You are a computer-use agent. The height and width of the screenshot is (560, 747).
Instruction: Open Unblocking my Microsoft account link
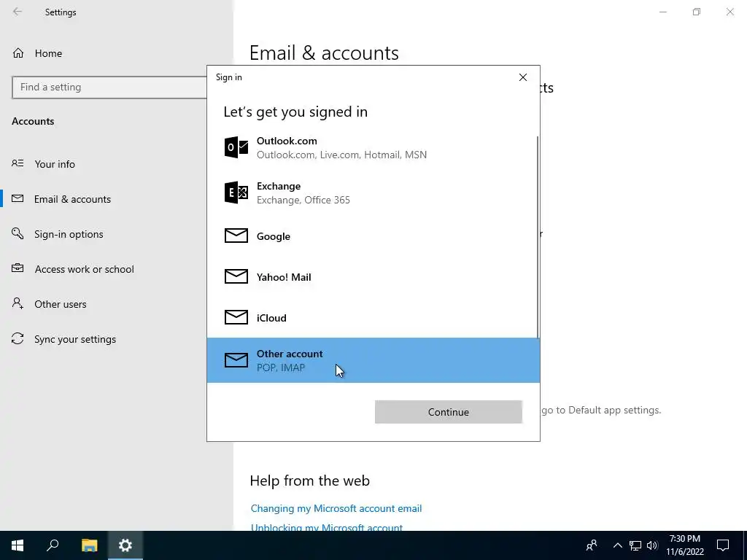pos(326,528)
